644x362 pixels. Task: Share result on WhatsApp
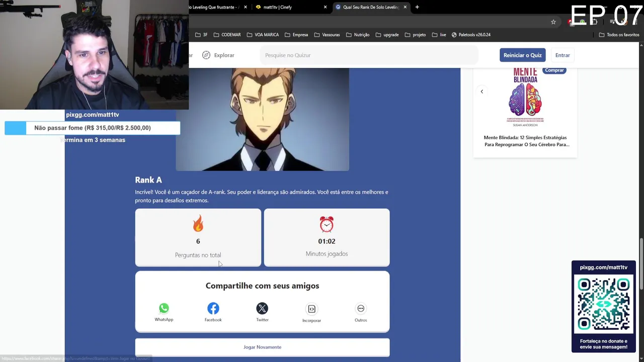[x=164, y=312]
